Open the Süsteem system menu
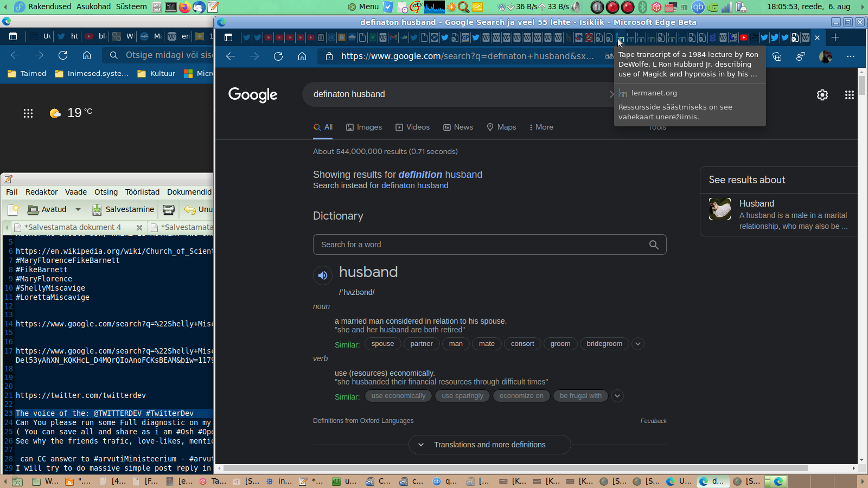 (x=131, y=7)
